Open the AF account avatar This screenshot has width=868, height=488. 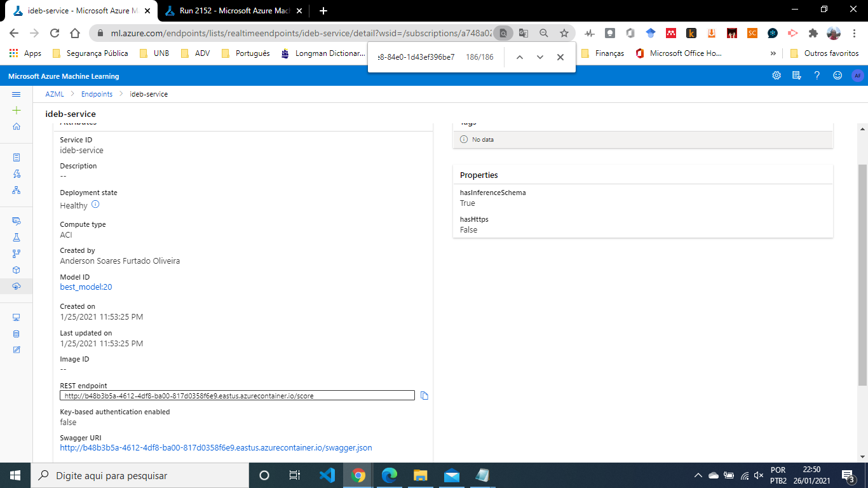click(x=858, y=76)
